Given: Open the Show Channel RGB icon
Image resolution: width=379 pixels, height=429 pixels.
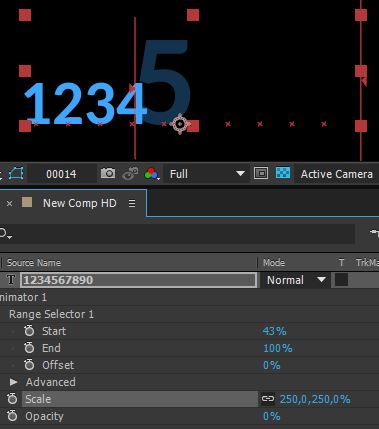Looking at the screenshot, I should [152, 174].
